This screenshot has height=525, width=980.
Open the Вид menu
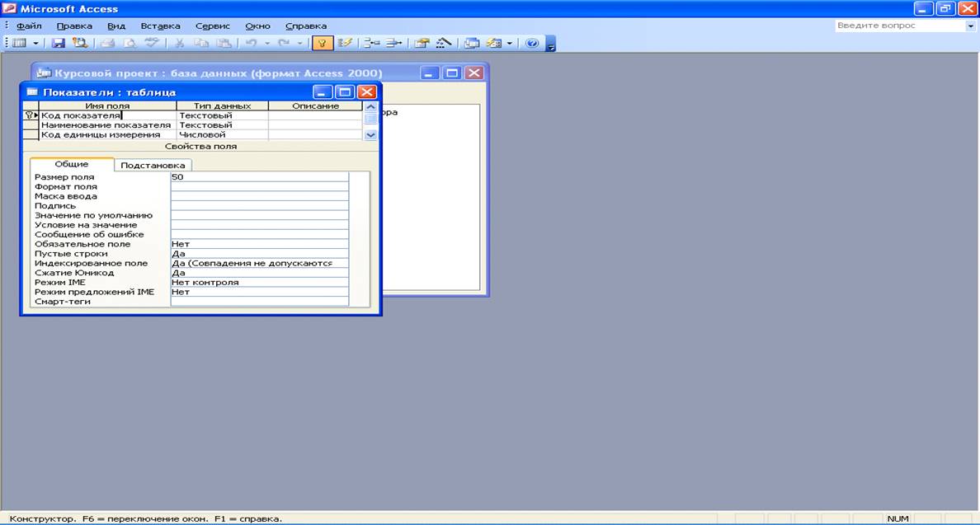[116, 26]
